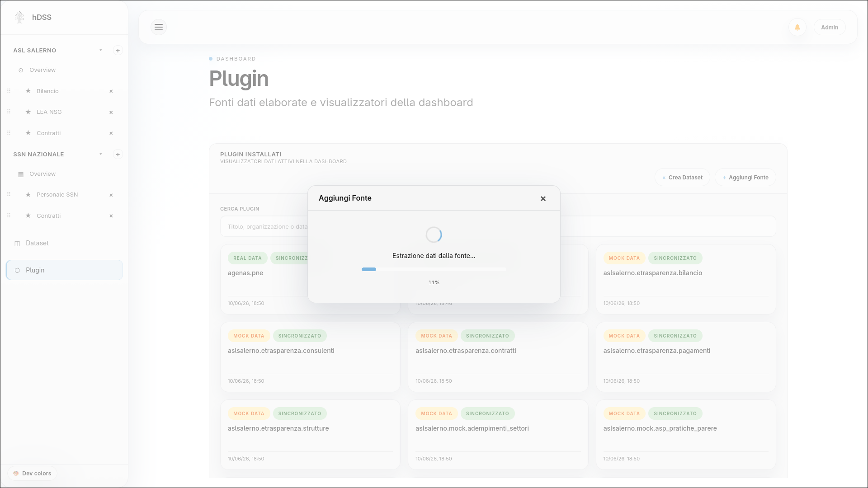
Task: Remove Personale SSN from sidebar
Action: (x=111, y=195)
